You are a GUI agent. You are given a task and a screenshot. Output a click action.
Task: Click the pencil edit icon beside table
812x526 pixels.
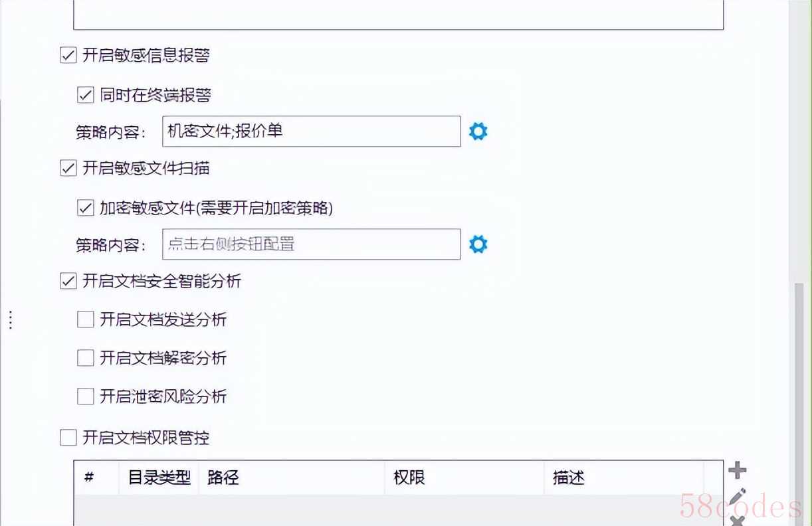coord(737,497)
